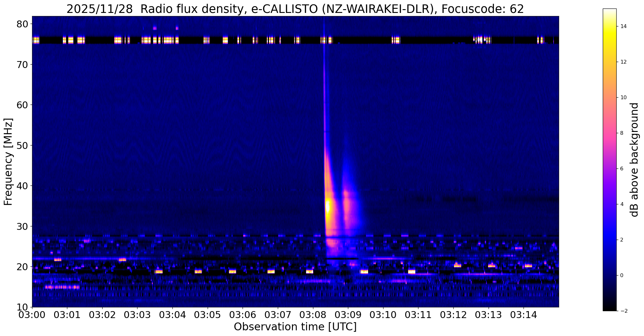Click the colorbar tick label 4

click(x=621, y=204)
